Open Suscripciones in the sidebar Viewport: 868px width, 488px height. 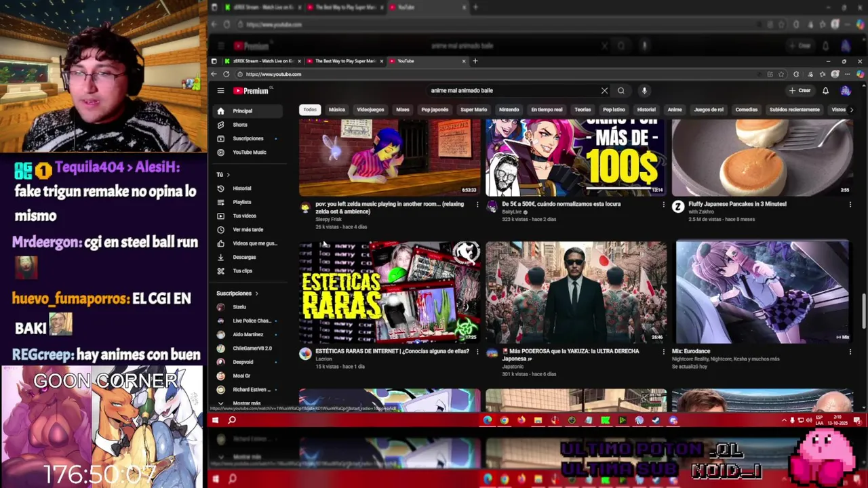247,138
